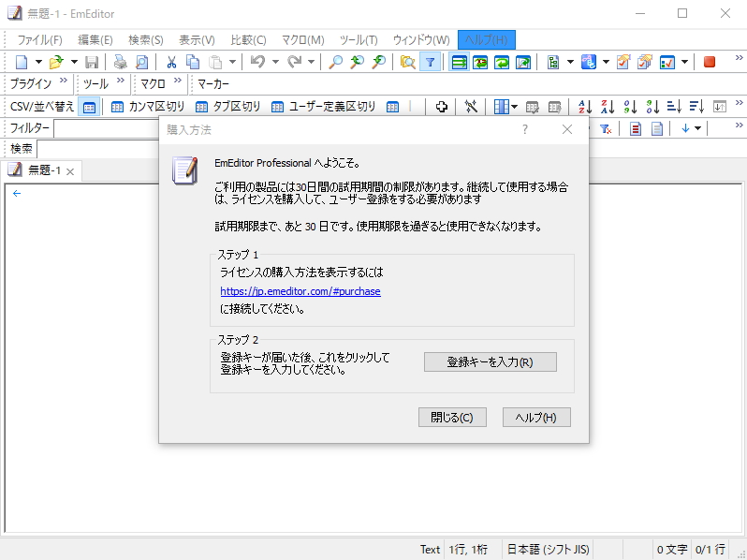This screenshot has height=560, width=747.
Task: Select カンマ区切り CSV mode
Action: point(148,107)
